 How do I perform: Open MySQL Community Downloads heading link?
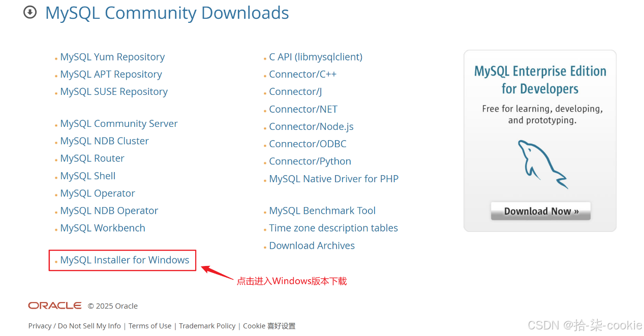(x=167, y=13)
